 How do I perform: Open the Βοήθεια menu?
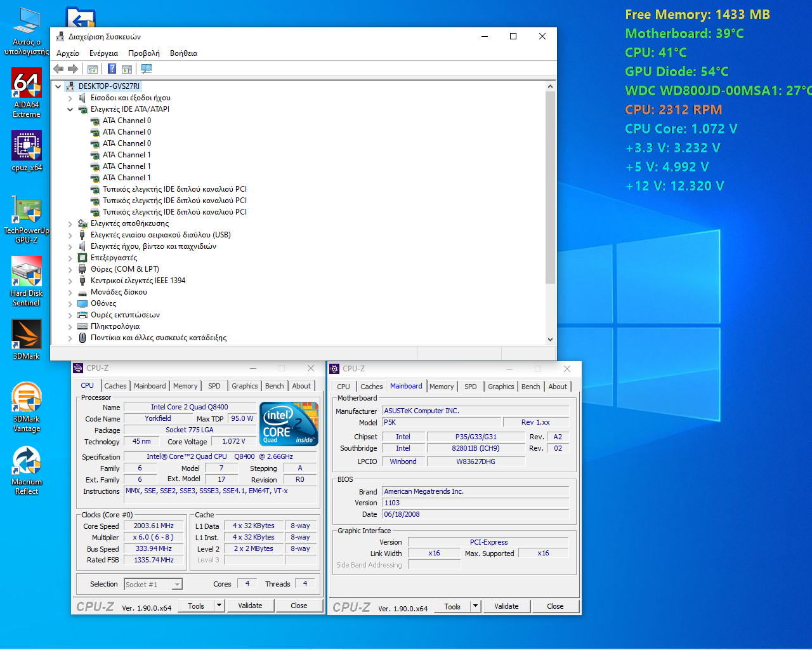coord(184,53)
